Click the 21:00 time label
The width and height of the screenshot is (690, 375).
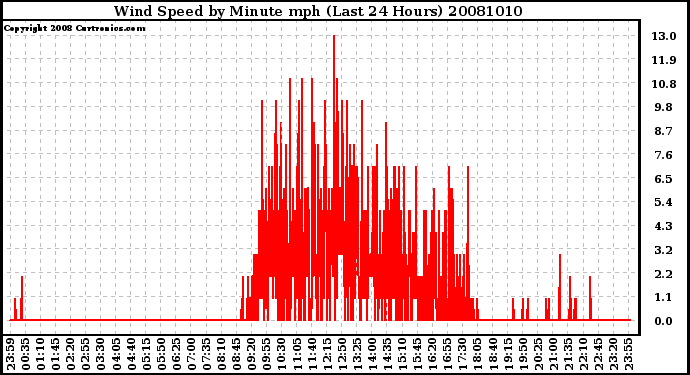[553, 355]
